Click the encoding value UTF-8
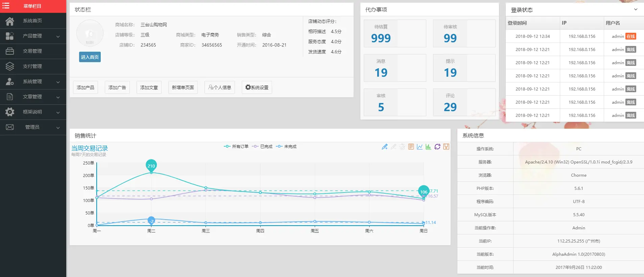This screenshot has width=644, height=277. (579, 202)
